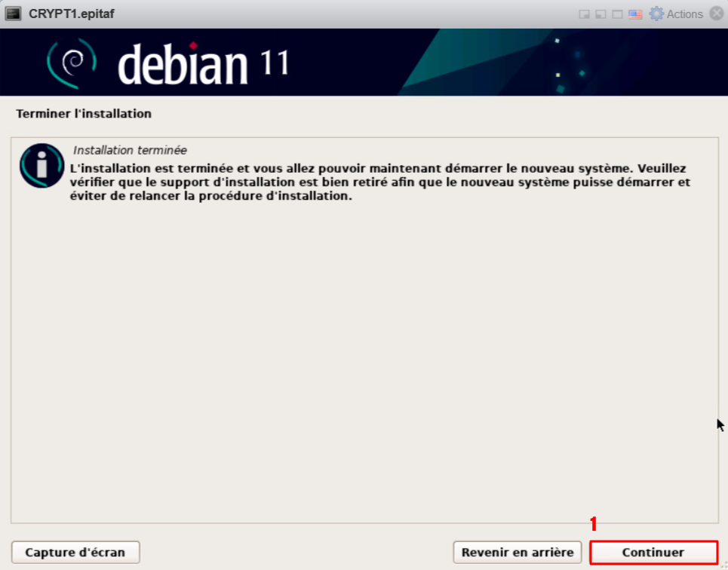Click the debian wordmark in the banner
Image resolution: width=728 pixels, height=570 pixels.
coord(183,64)
